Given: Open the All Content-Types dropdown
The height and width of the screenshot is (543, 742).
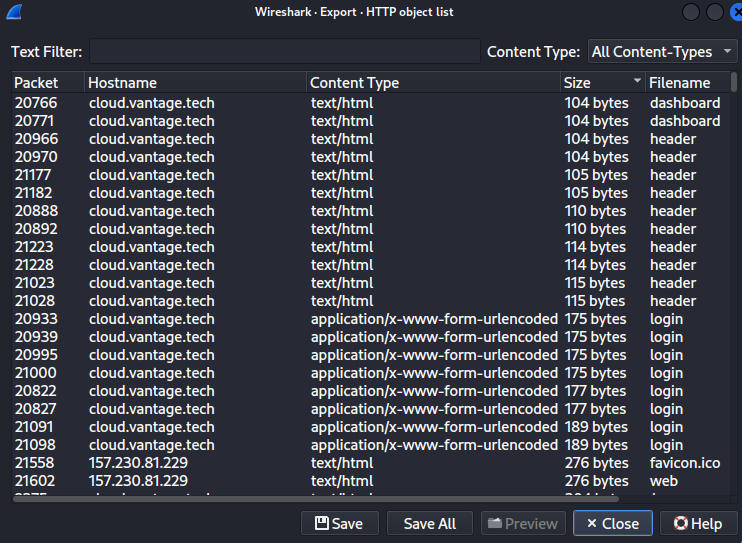Looking at the screenshot, I should coord(662,51).
